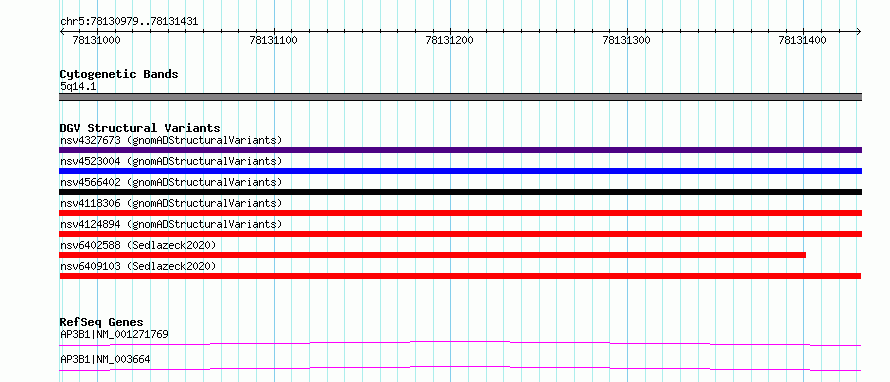Open the nsv4118306 (gnomADStructuralVariants) label
Screen dimensions: 890x382
pos(171,203)
